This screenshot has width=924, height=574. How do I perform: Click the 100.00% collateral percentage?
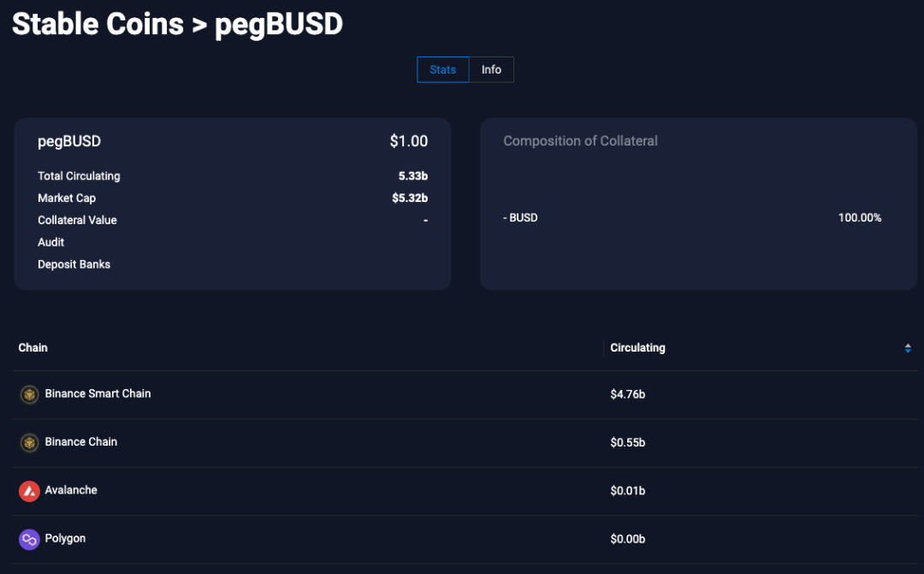click(859, 218)
